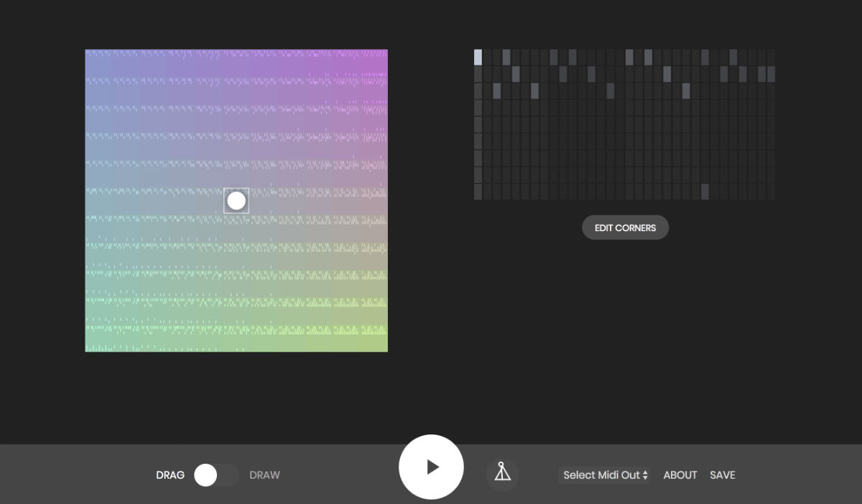Viewport: 862px width, 504px height.
Task: Toggle the bright highlighted top-left sequencer cell
Action: (478, 57)
